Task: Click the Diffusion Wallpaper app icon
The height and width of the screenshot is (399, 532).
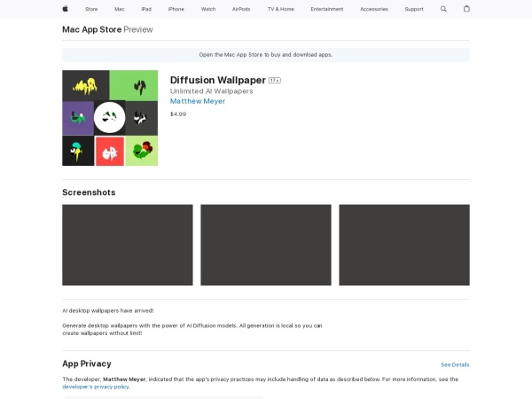Action: pos(110,118)
